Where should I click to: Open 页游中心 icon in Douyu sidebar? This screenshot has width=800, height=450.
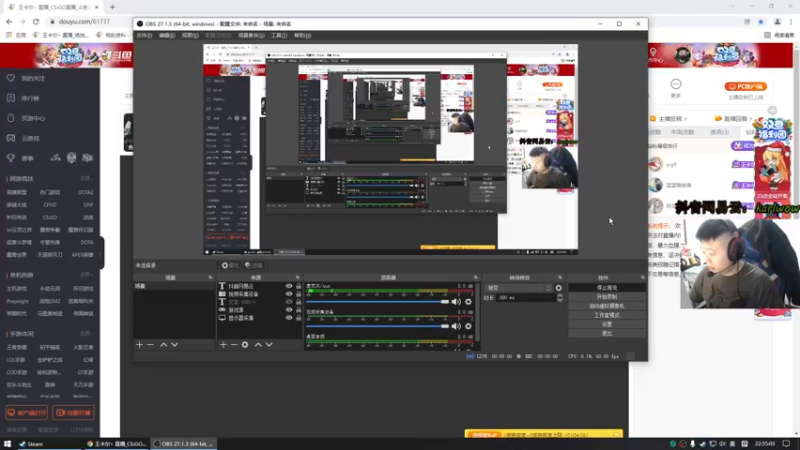pos(11,118)
